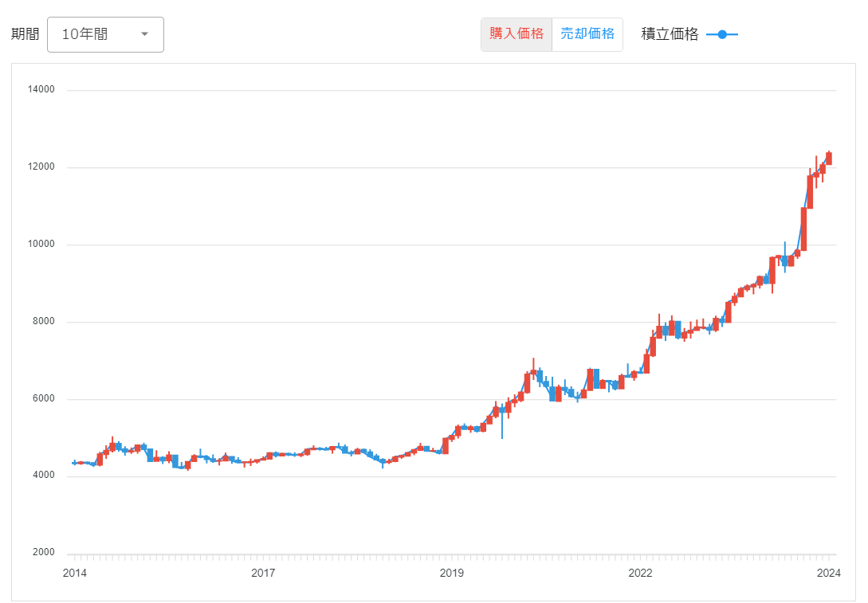Toggle the 積立価格 legend label
This screenshot has height=603, width=868.
670,34
